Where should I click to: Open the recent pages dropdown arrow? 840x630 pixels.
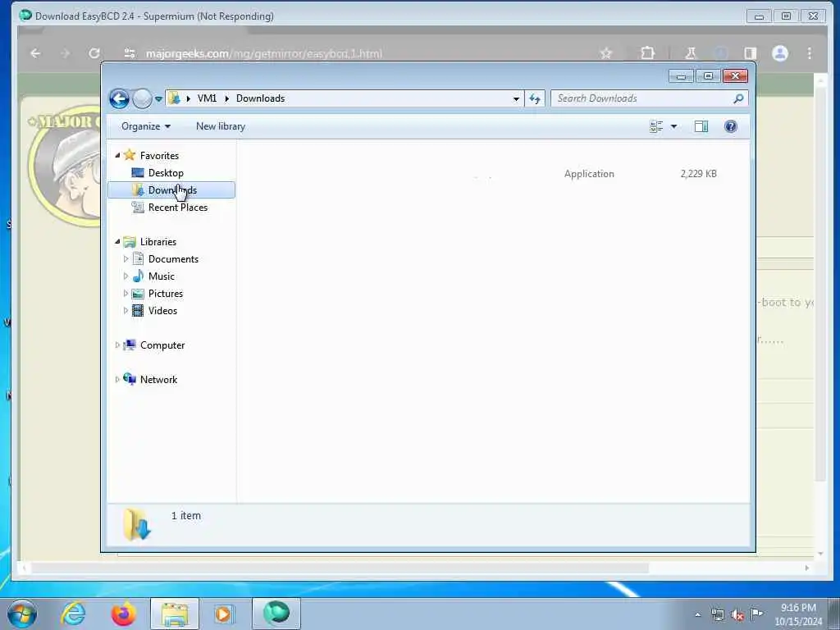coord(158,98)
